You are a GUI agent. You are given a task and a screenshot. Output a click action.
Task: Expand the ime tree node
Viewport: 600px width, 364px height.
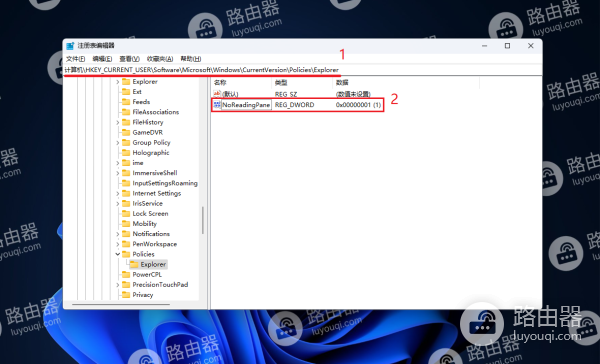point(117,163)
